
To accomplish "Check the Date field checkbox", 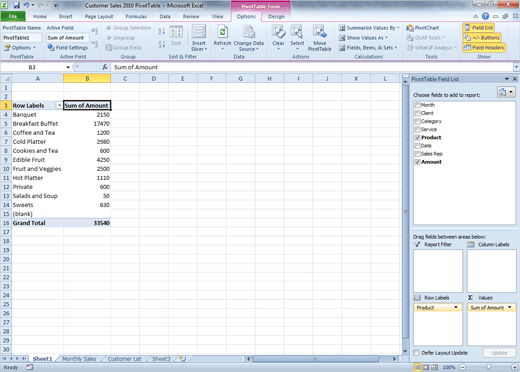I will pyautogui.click(x=417, y=146).
